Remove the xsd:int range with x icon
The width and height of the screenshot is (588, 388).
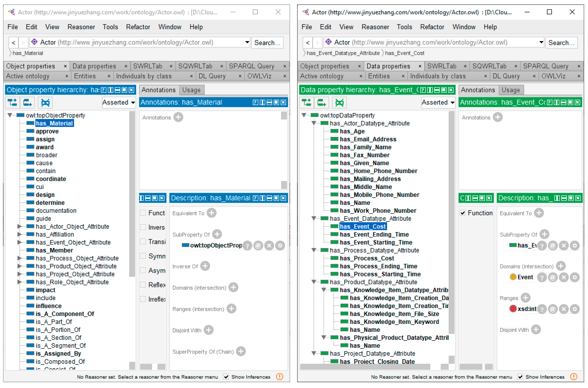pyautogui.click(x=564, y=309)
